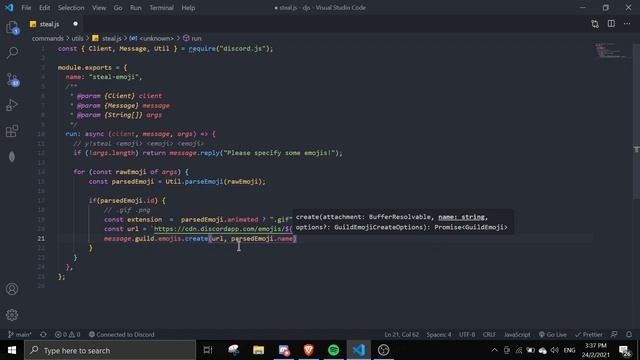Open the Terminal menu
This screenshot has height=360, width=640.
[161, 8]
